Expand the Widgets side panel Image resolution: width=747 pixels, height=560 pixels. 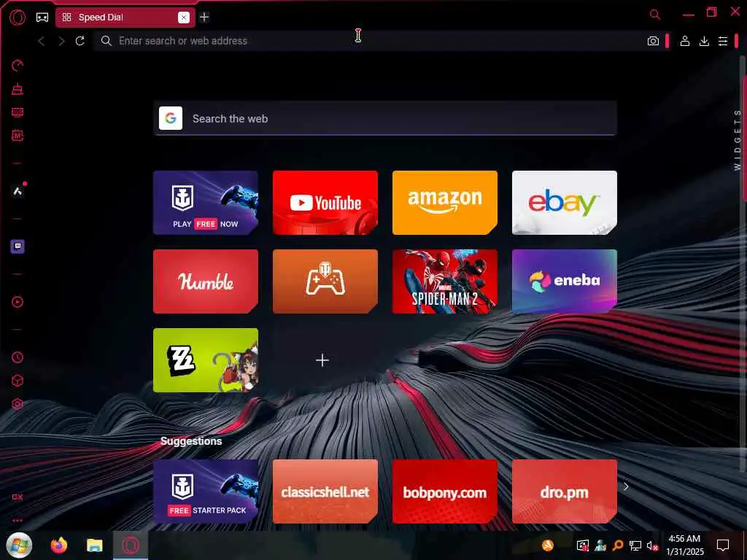737,139
